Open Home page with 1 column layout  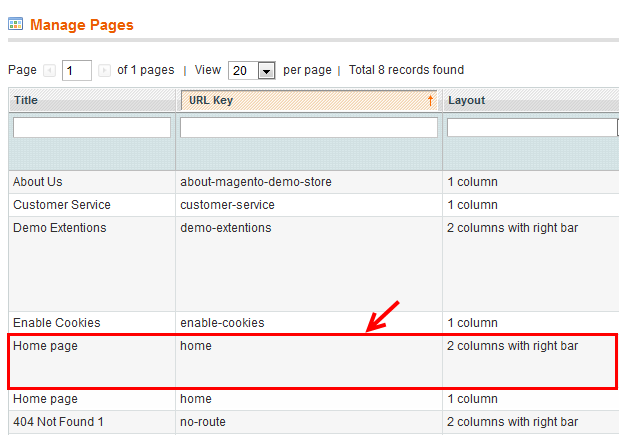point(314,399)
